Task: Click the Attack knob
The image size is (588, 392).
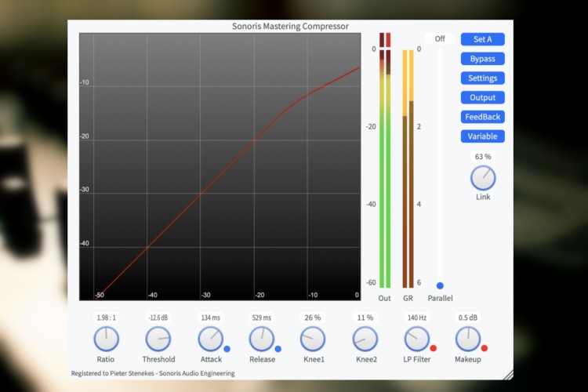Action: point(210,339)
